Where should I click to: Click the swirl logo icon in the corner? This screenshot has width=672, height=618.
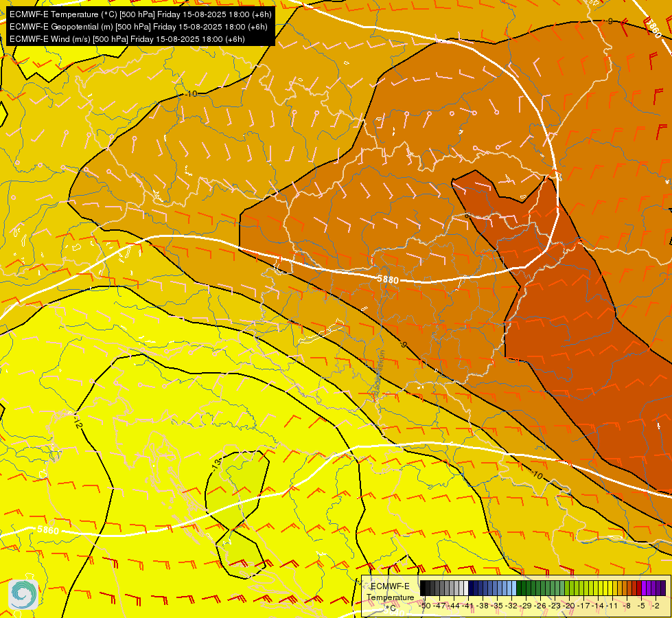point(23,595)
